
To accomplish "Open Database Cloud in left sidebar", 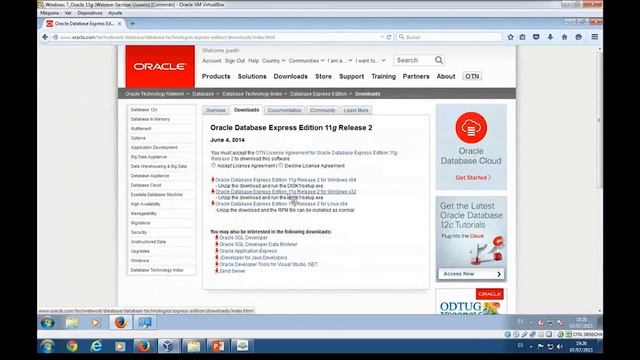I will (146, 185).
